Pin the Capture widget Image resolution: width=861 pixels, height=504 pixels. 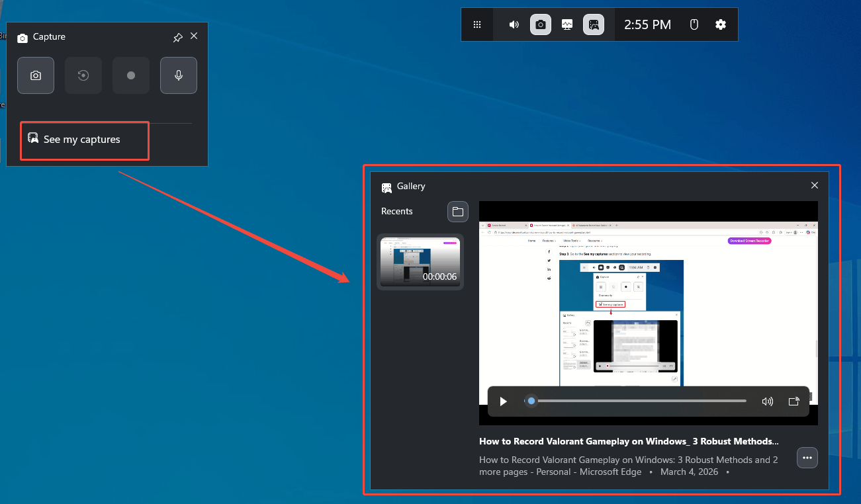point(177,38)
